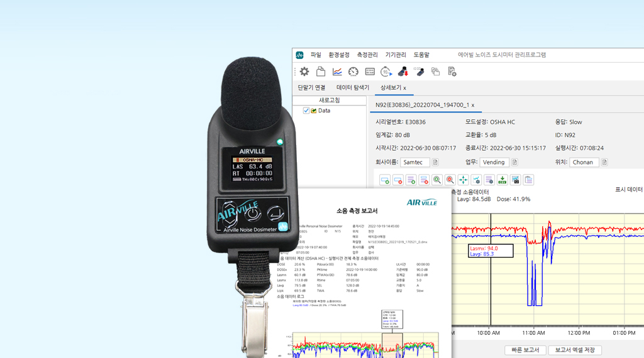Select the N92(E30836)_20220704_194700_1 file tab
This screenshot has height=358, width=644.
click(425, 105)
